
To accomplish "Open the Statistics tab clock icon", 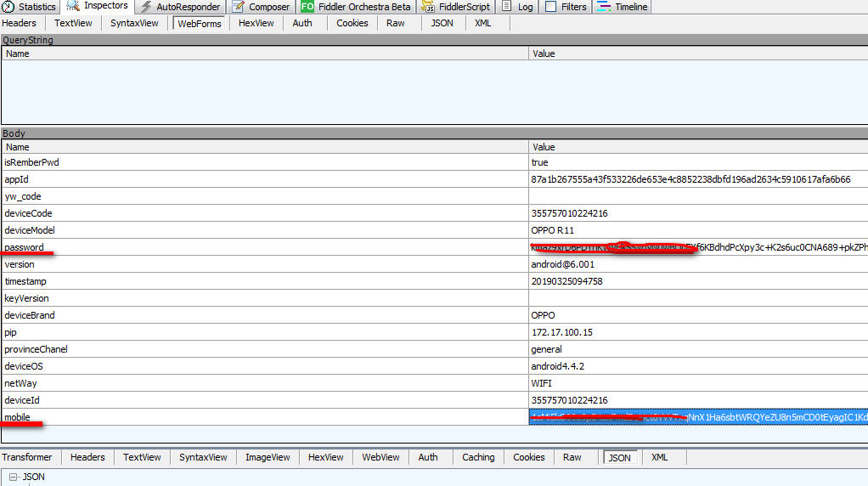I will (8, 7).
